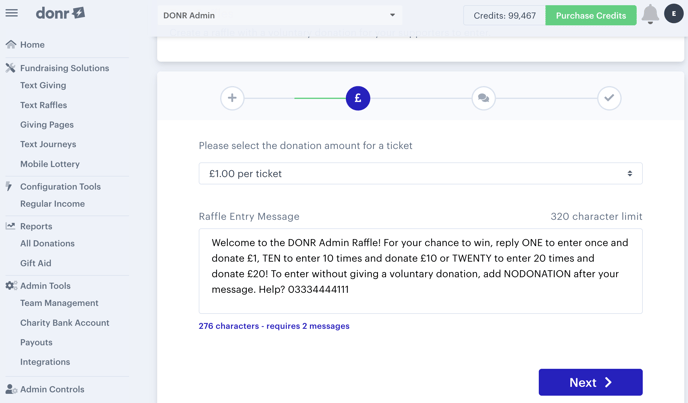The height and width of the screenshot is (403, 688).
Task: Click the Reports chart icon
Action: coord(10,226)
